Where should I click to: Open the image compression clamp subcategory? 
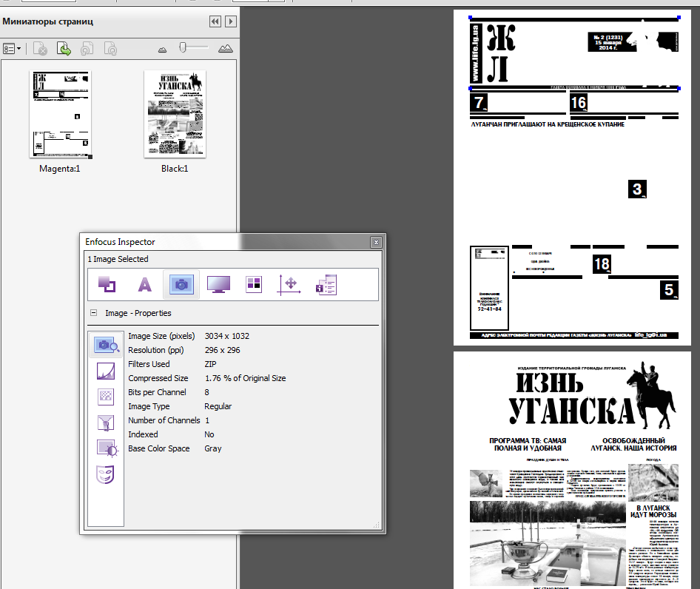click(x=106, y=423)
